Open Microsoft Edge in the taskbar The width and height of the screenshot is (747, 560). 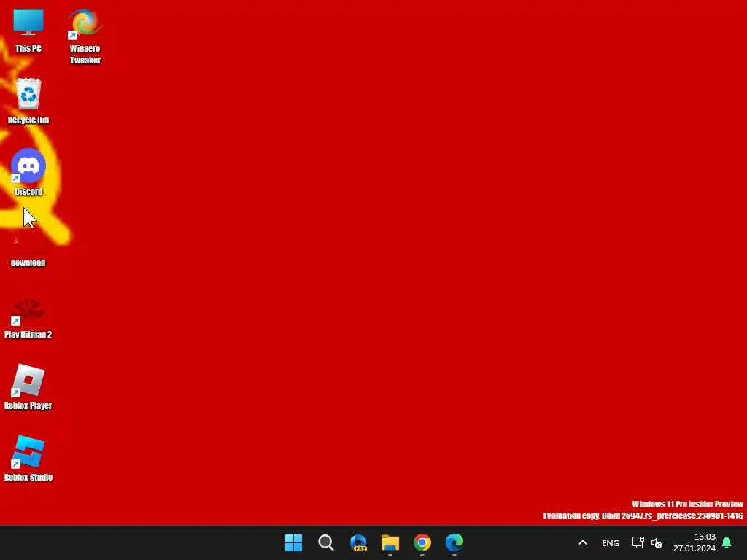pos(454,542)
